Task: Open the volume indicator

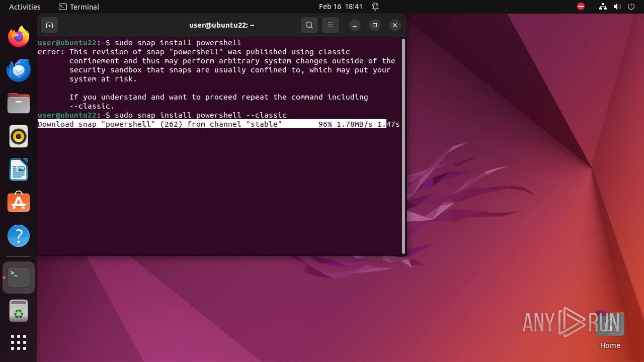Action: (x=617, y=7)
